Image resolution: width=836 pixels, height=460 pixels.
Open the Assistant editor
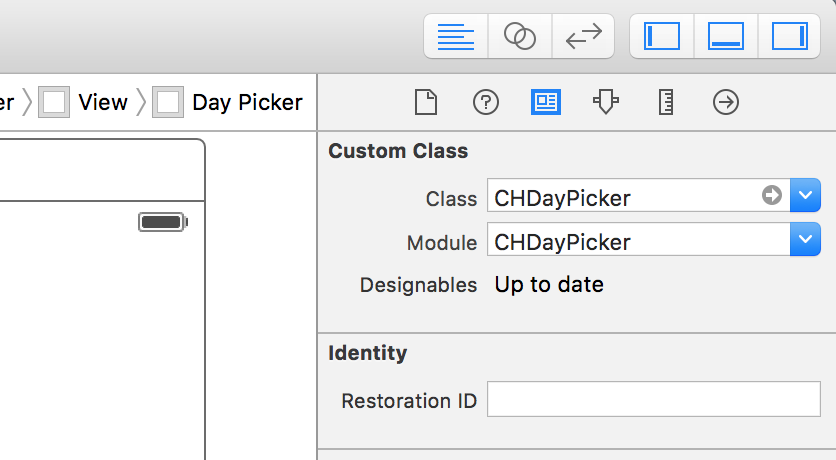click(x=520, y=36)
